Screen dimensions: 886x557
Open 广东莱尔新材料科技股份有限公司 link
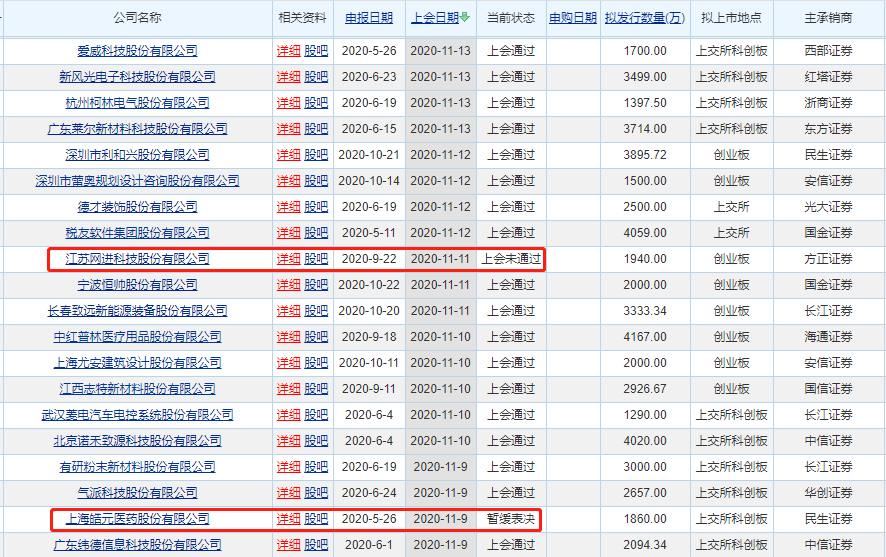coord(137,129)
